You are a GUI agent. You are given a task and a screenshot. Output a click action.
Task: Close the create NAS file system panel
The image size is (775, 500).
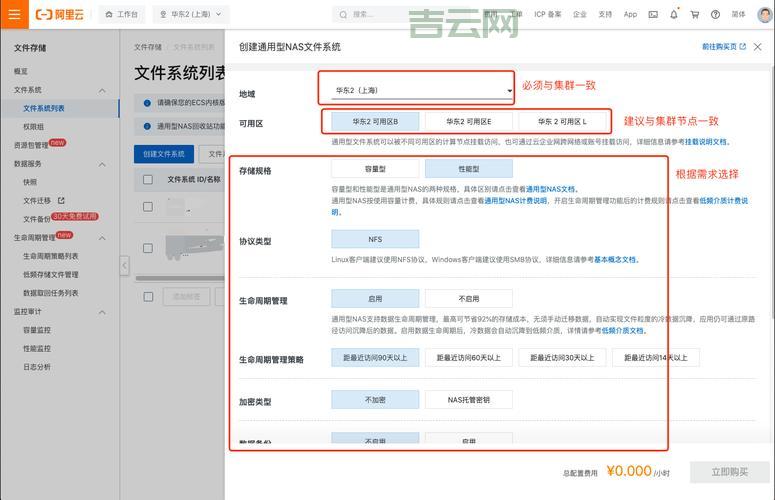pyautogui.click(x=757, y=46)
